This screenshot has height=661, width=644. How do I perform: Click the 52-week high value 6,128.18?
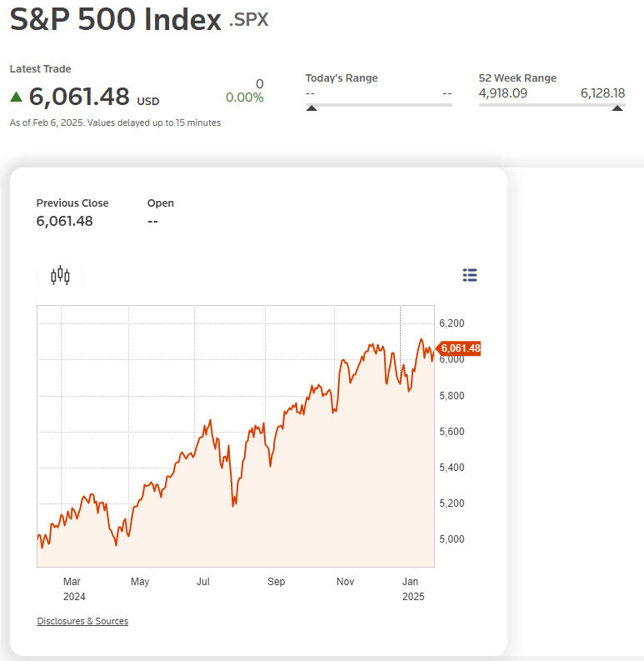[602, 93]
